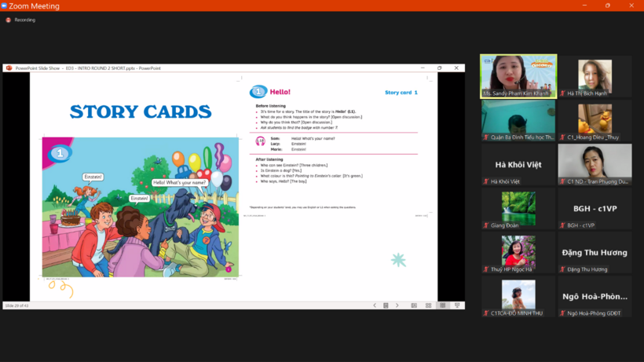Click PowerPoint logo icon in slide show window

click(9, 68)
